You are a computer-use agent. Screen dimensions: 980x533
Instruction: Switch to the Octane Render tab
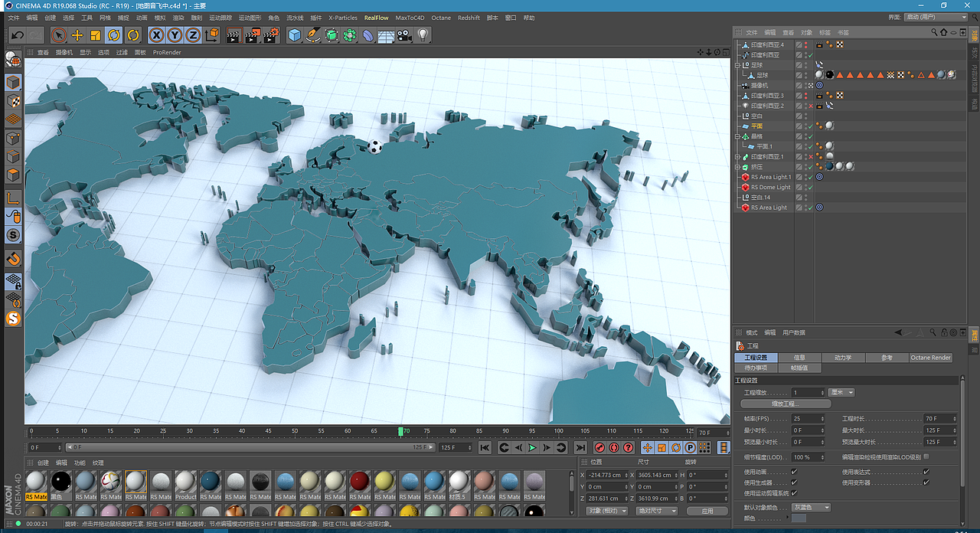tap(930, 358)
